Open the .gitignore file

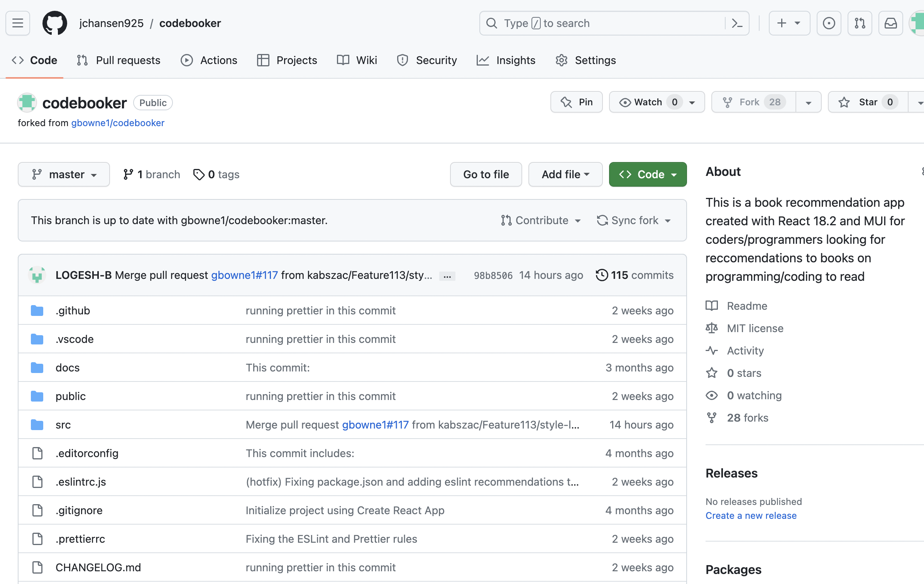tap(79, 510)
